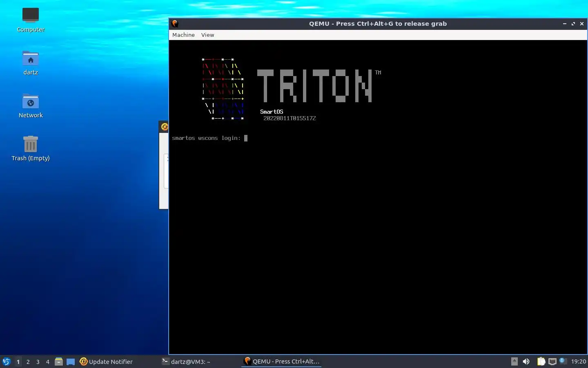Switch to workspace 3 in pager
The width and height of the screenshot is (588, 368).
[x=38, y=361]
